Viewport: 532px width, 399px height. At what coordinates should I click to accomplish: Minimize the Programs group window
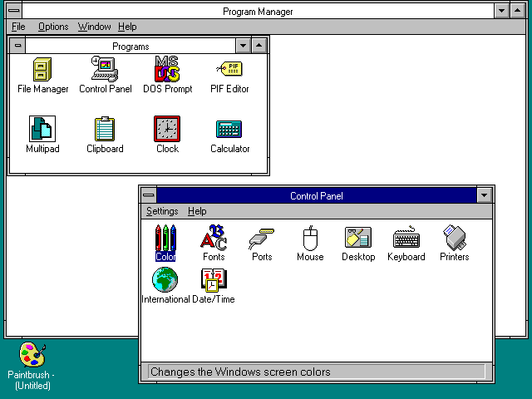[x=244, y=46]
